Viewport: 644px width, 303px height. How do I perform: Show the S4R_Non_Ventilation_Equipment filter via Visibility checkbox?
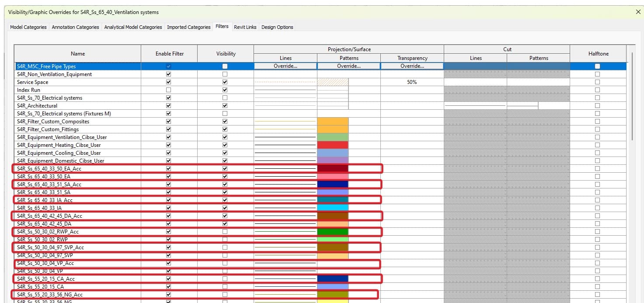(x=225, y=74)
